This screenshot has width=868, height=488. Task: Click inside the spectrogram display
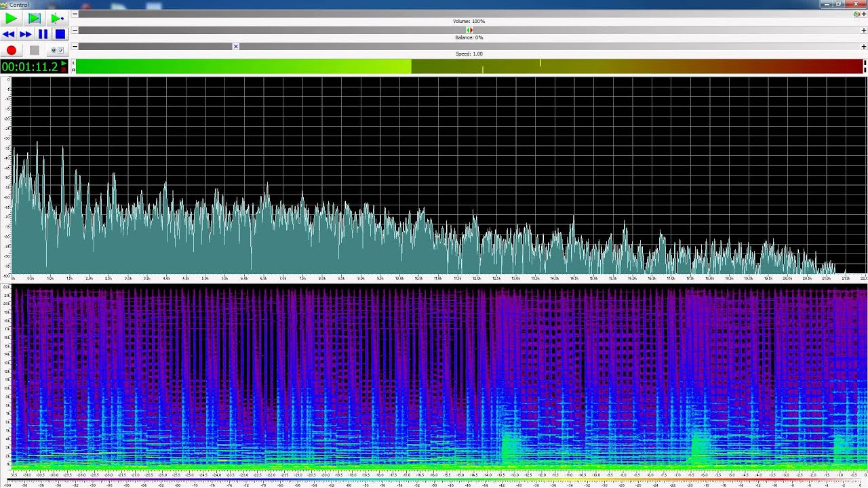[x=439, y=378]
